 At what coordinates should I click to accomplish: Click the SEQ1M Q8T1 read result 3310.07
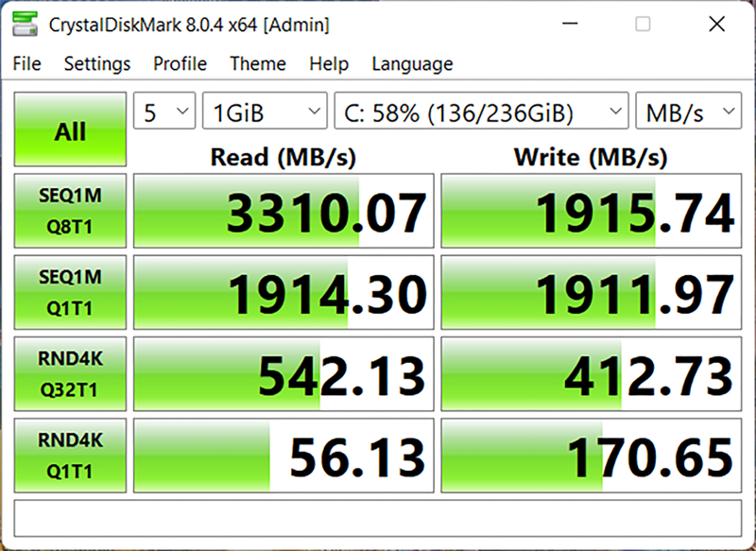pos(283,211)
